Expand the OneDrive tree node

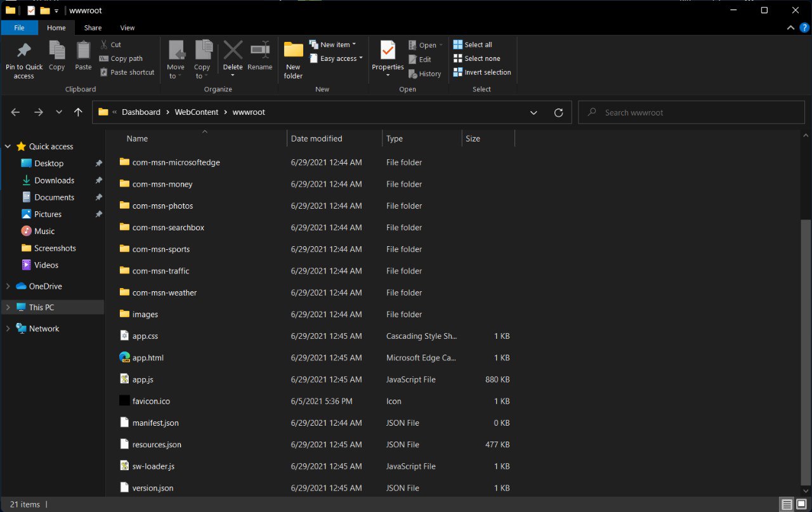coord(8,286)
